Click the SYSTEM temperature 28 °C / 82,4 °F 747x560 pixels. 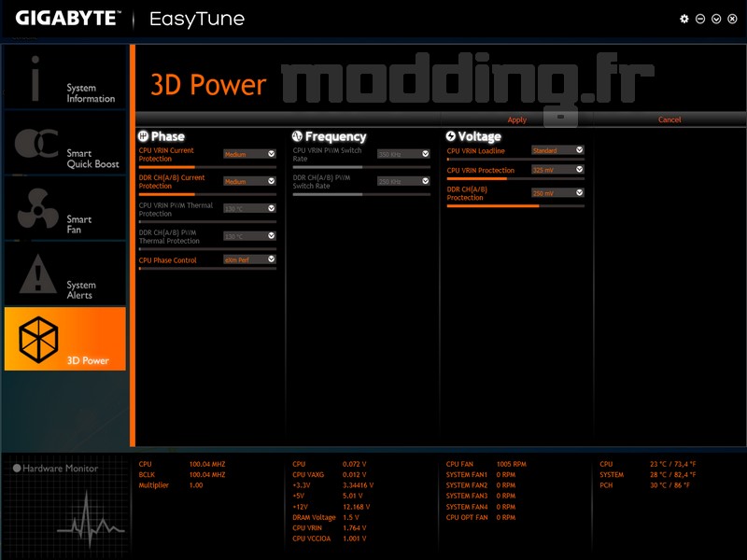[x=648, y=475]
